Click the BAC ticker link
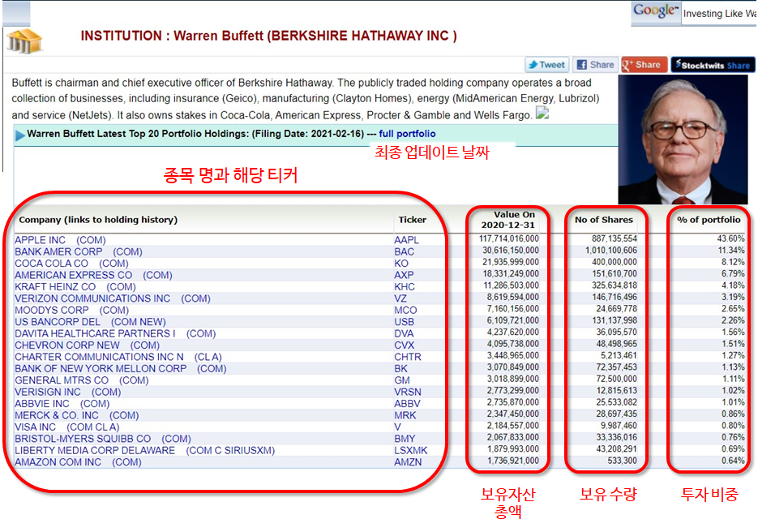Screen dimensions: 758x532 [x=405, y=252]
